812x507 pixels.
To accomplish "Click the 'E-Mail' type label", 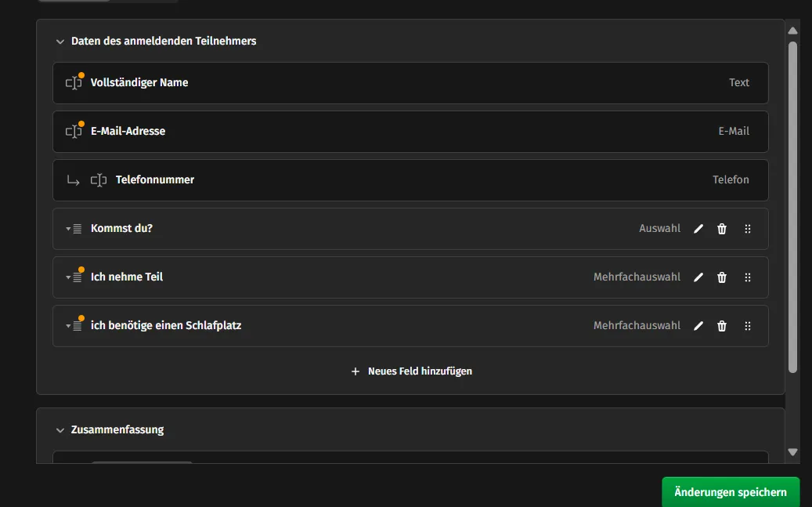I will tap(734, 131).
